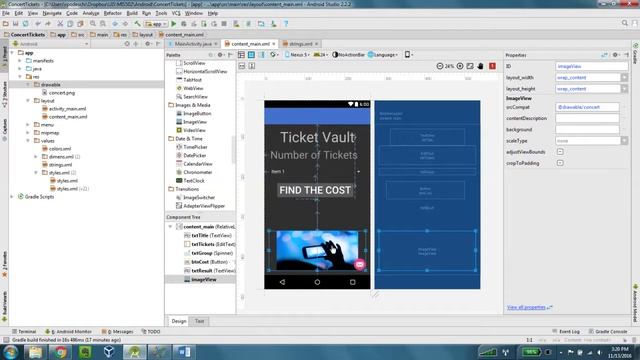
Task: Click the Redo arrow icon
Action: click(48, 24)
